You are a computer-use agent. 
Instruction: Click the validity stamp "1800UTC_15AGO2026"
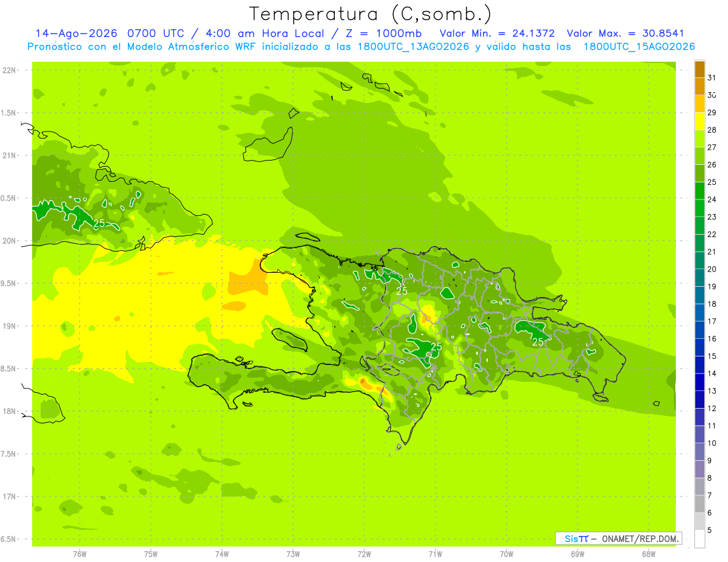click(x=639, y=47)
